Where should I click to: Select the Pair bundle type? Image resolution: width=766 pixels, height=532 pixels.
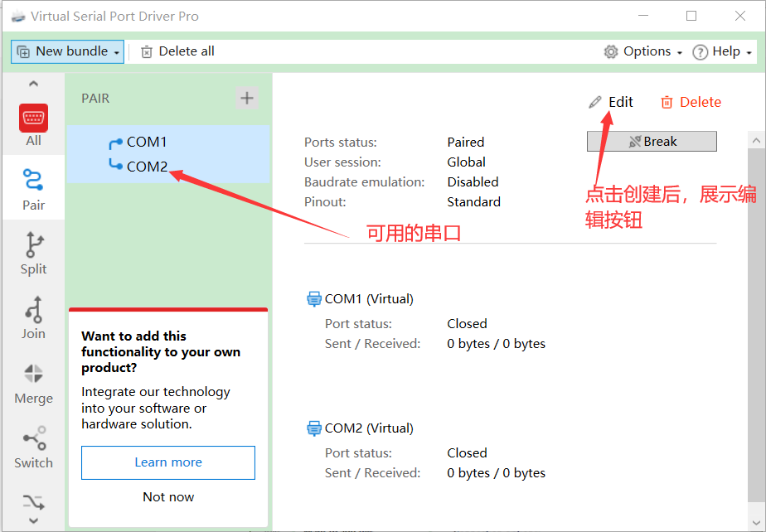(x=33, y=189)
